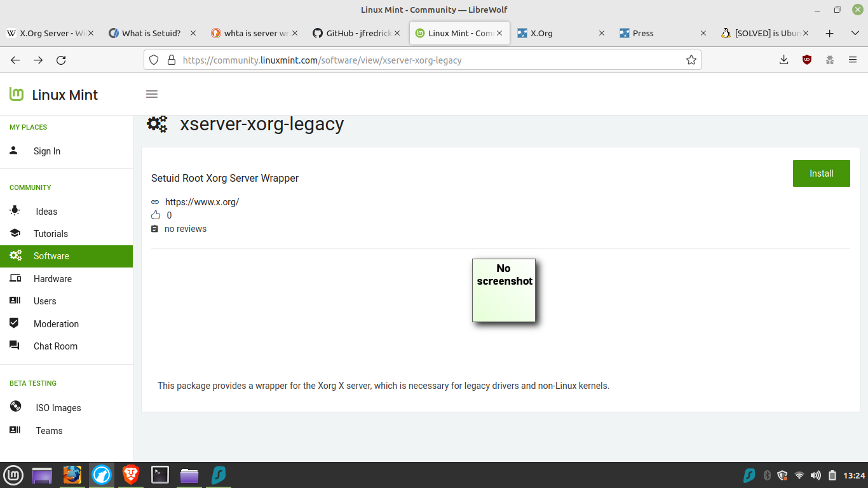Open LibreWolf application menu

pos(853,60)
